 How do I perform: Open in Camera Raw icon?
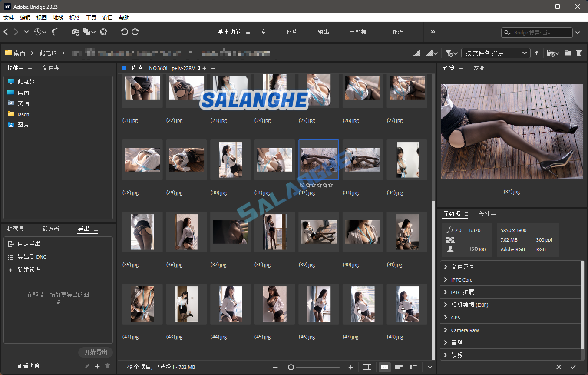click(x=103, y=32)
